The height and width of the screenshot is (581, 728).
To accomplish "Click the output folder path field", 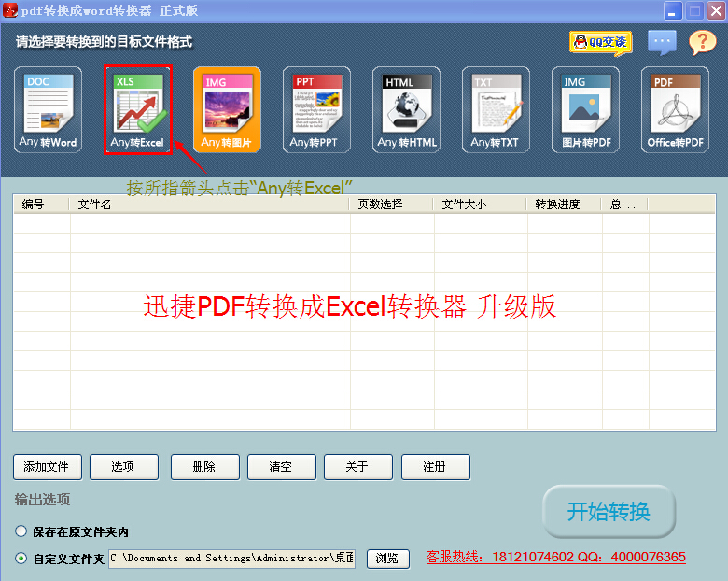I will (x=232, y=559).
